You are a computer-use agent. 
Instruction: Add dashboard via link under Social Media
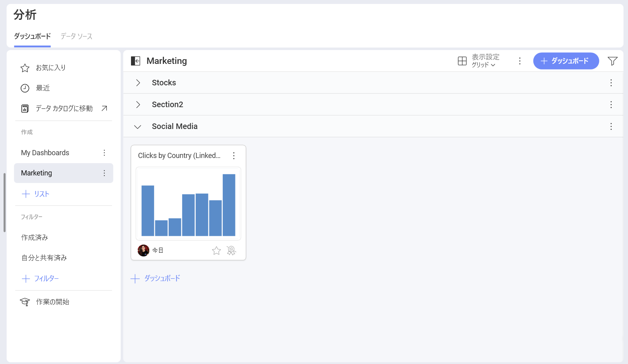coord(155,278)
